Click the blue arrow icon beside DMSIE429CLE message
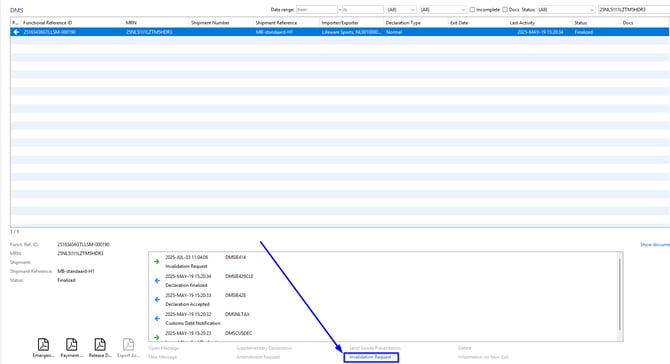The image size is (670, 364). click(157, 281)
